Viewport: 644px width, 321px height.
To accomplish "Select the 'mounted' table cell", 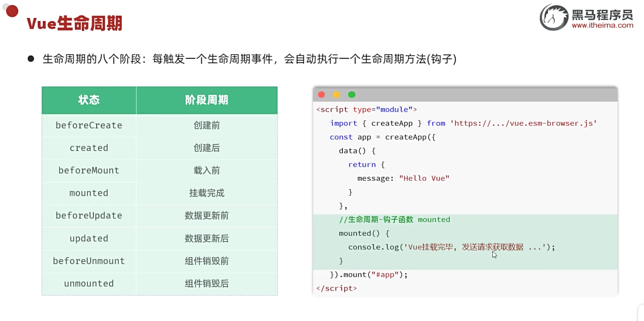I will click(89, 193).
